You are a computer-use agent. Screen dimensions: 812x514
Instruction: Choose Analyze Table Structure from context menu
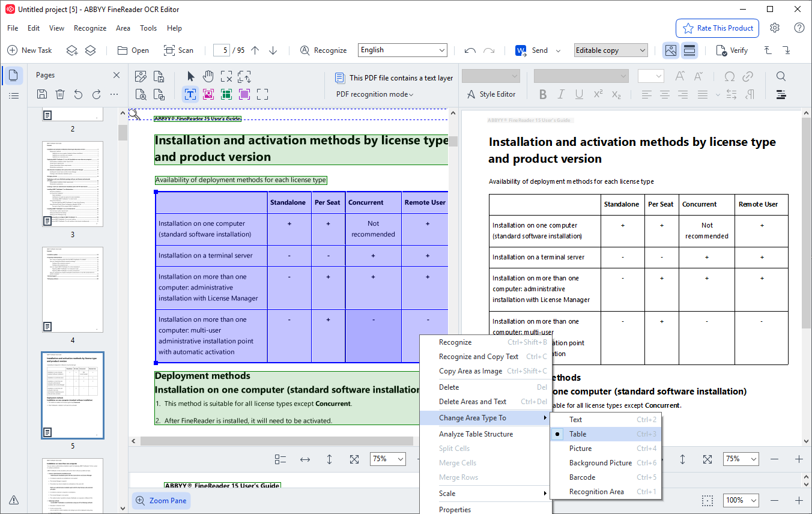click(x=485, y=434)
